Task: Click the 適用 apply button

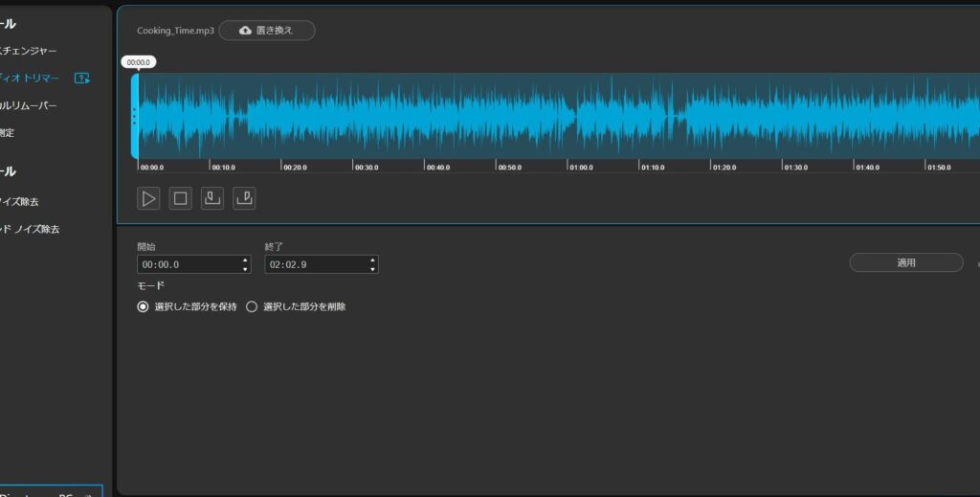Action: pos(905,262)
